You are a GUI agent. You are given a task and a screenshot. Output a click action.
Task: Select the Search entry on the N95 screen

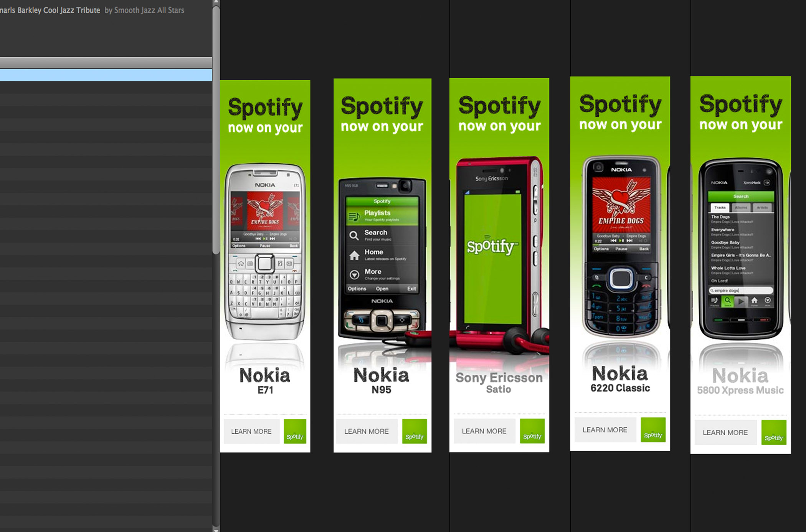click(382, 235)
